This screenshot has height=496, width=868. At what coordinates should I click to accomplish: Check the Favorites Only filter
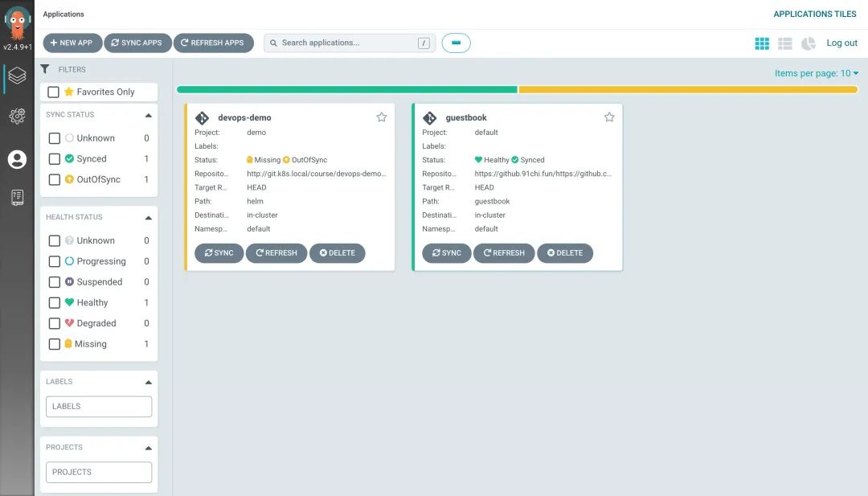pyautogui.click(x=54, y=92)
